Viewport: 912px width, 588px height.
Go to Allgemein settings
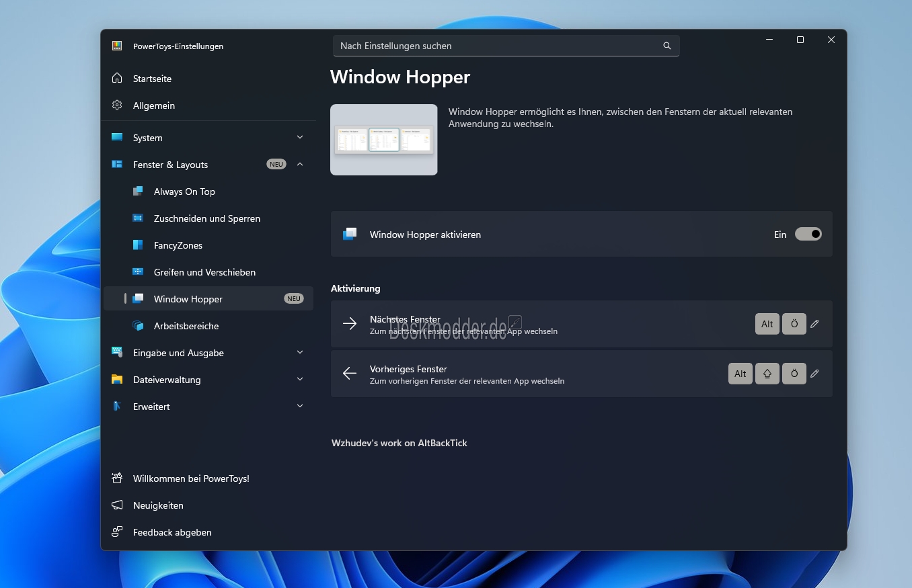tap(208, 106)
